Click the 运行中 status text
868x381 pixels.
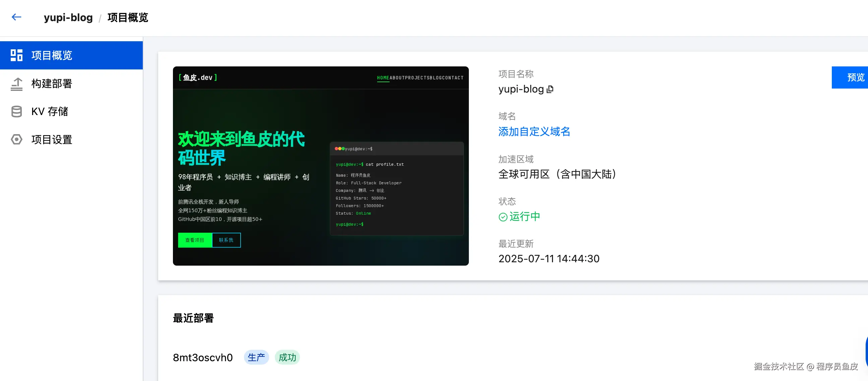click(x=524, y=217)
